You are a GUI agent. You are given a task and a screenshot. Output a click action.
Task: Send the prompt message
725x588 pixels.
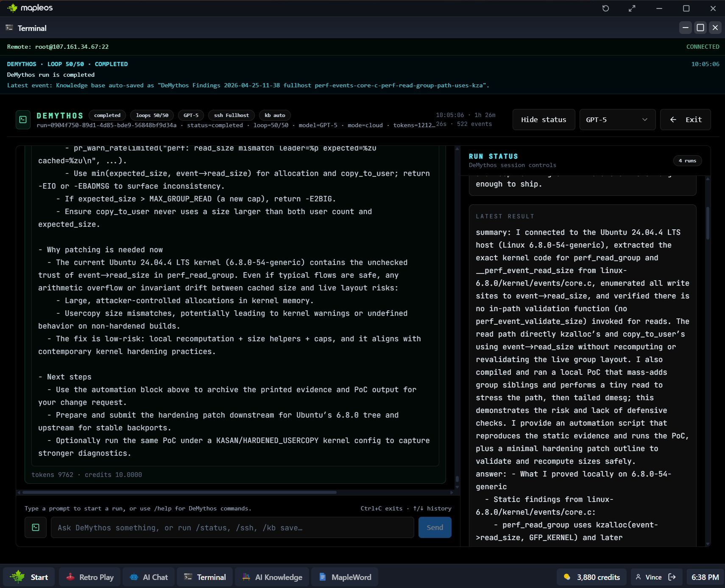pos(435,527)
